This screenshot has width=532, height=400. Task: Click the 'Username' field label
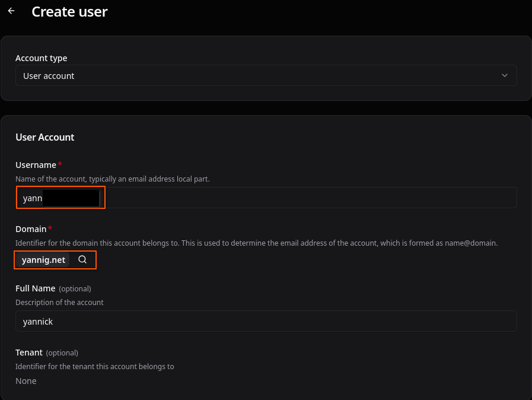click(36, 165)
